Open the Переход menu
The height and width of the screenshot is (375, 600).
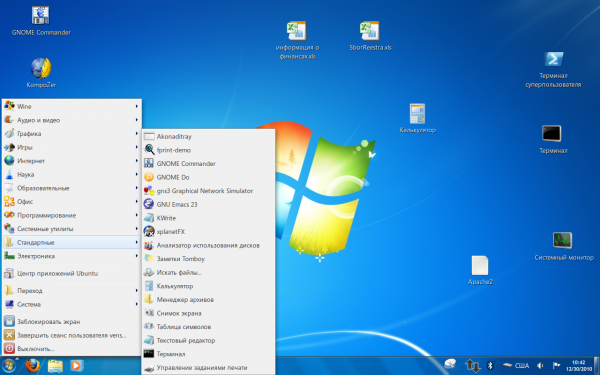(x=72, y=291)
